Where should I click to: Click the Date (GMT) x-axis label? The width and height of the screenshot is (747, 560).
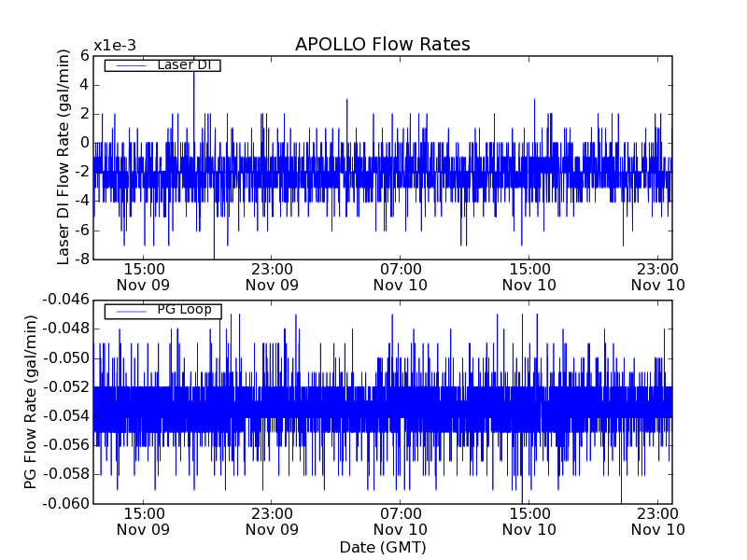coord(382,547)
